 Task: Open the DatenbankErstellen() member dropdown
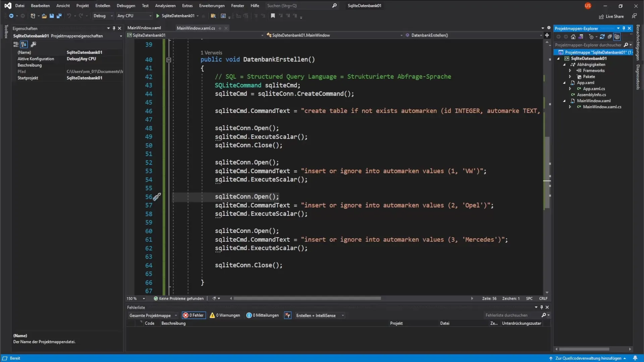point(474,35)
